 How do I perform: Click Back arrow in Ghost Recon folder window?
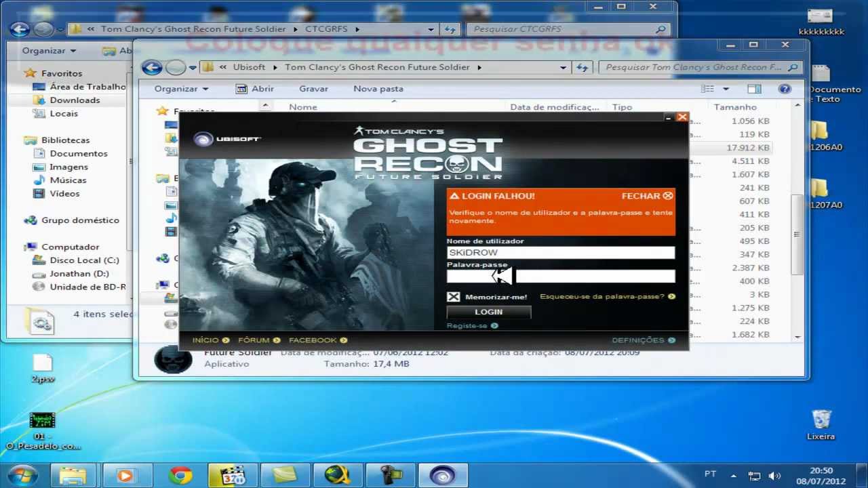click(x=152, y=67)
